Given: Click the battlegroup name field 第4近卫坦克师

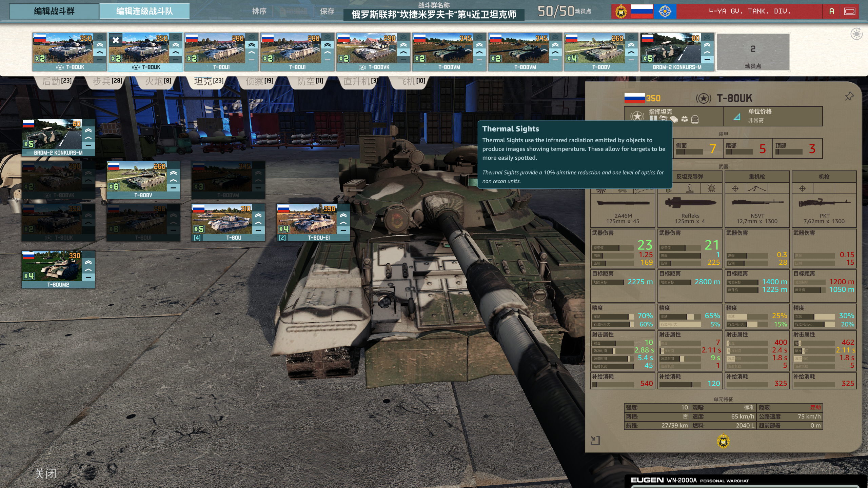Looking at the screenshot, I should point(434,15).
